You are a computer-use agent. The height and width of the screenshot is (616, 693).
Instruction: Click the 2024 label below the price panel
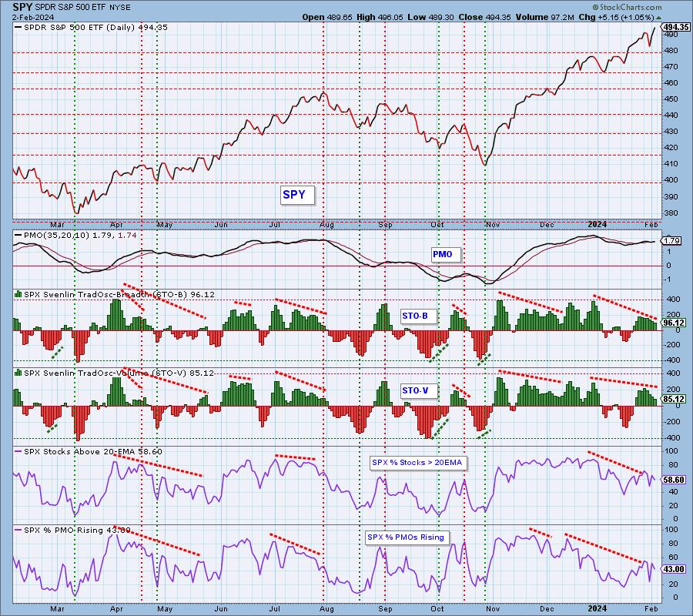pyautogui.click(x=597, y=224)
